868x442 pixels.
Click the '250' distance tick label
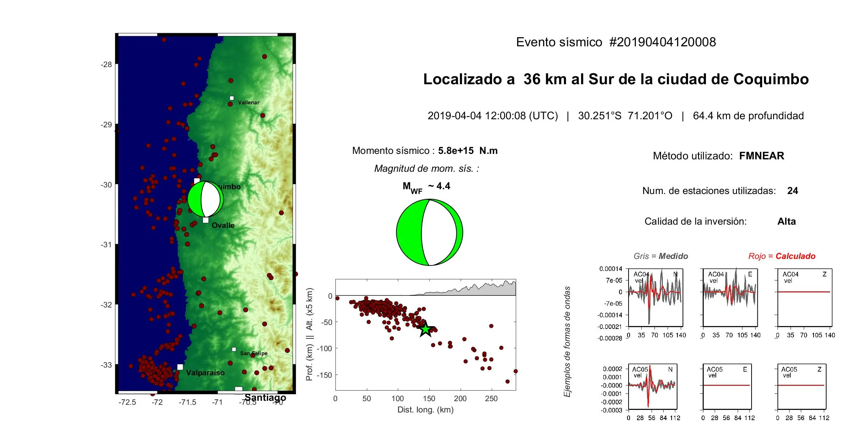click(x=491, y=399)
